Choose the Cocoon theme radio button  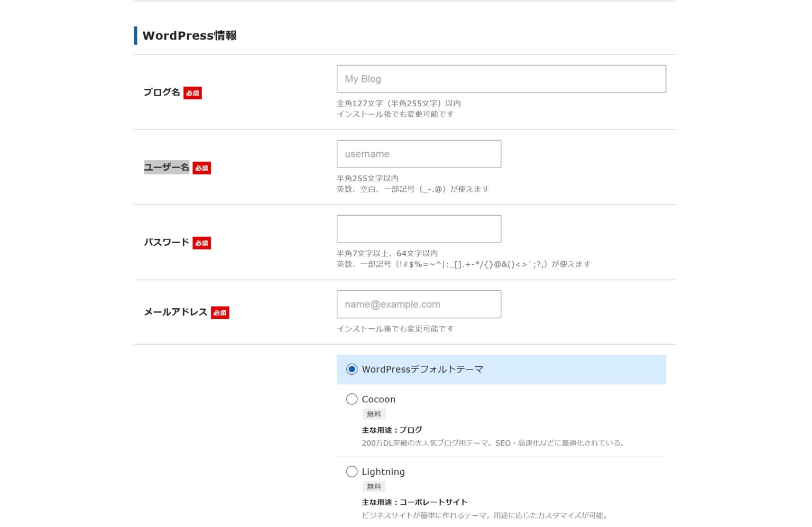coord(352,400)
